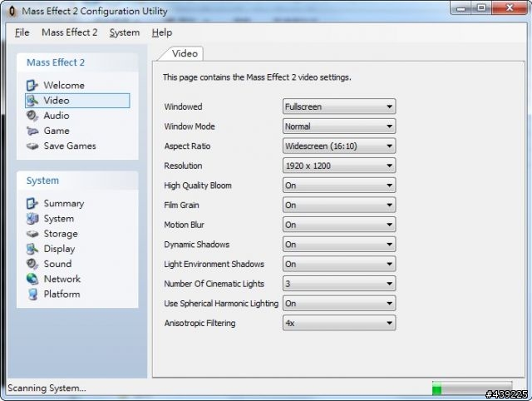View the Storage label
532x401 pixels.
point(61,234)
